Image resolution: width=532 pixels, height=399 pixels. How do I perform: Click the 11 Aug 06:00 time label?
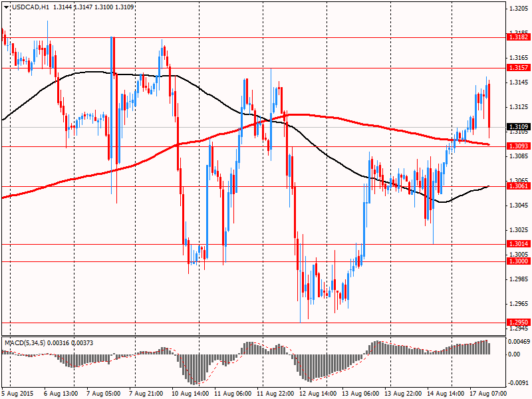pyautogui.click(x=233, y=394)
